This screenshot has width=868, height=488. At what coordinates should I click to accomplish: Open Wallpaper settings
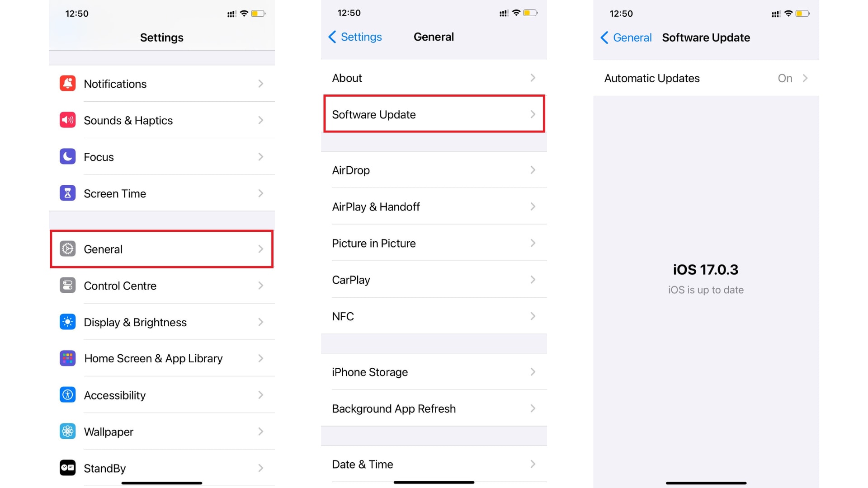pos(161,432)
